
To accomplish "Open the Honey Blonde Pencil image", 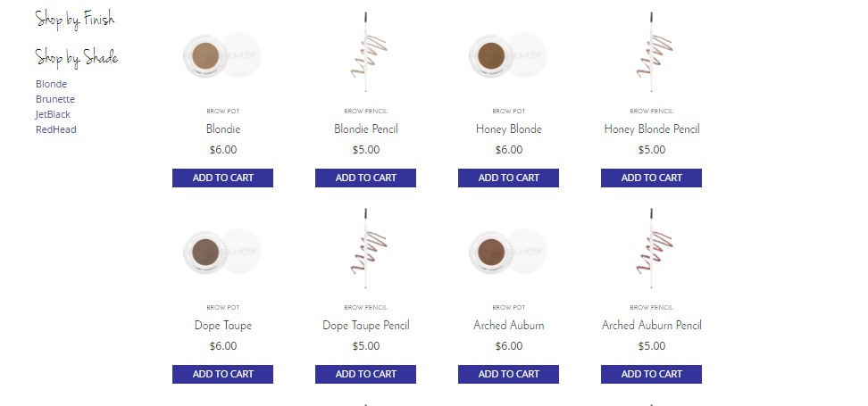I will (x=652, y=54).
